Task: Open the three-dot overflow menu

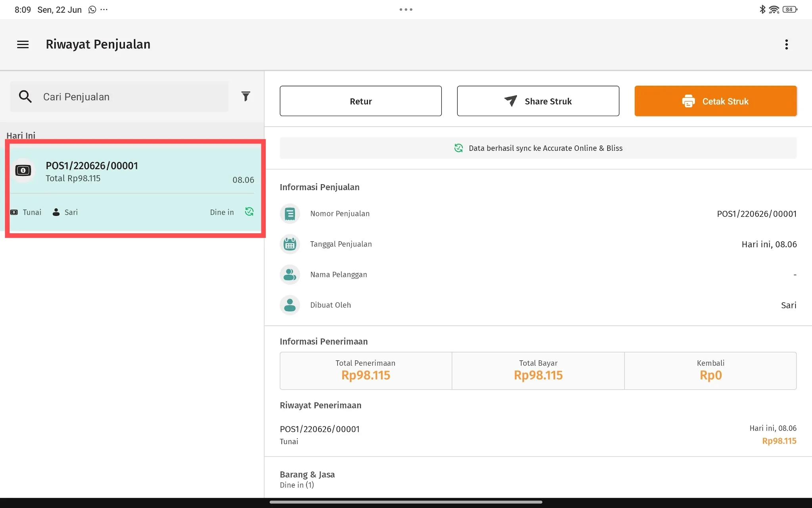Action: (x=786, y=44)
